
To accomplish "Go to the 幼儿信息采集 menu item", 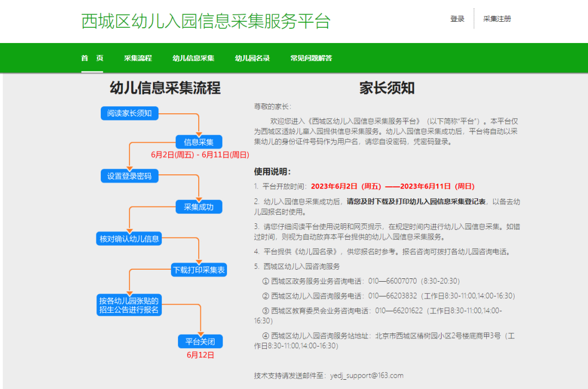I will click(x=193, y=58).
